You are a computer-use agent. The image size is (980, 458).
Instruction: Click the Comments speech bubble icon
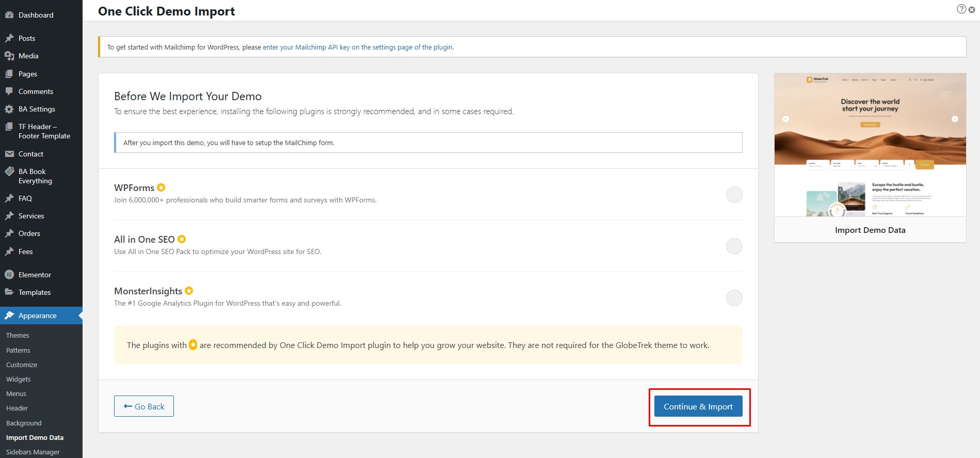point(9,91)
